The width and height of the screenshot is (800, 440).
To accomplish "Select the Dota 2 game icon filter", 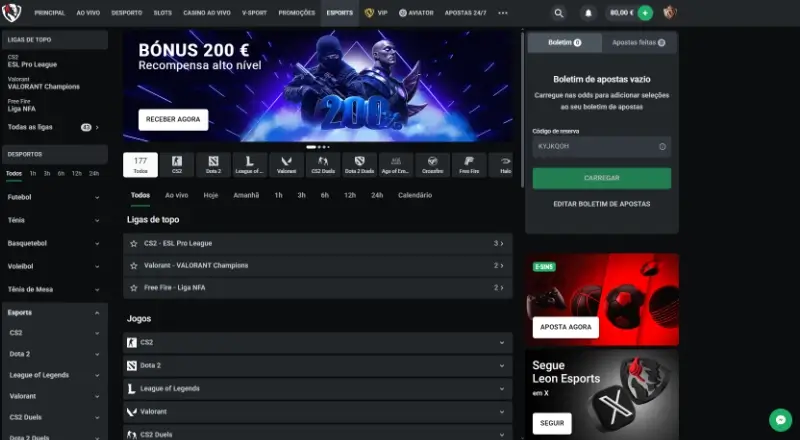I will point(213,164).
